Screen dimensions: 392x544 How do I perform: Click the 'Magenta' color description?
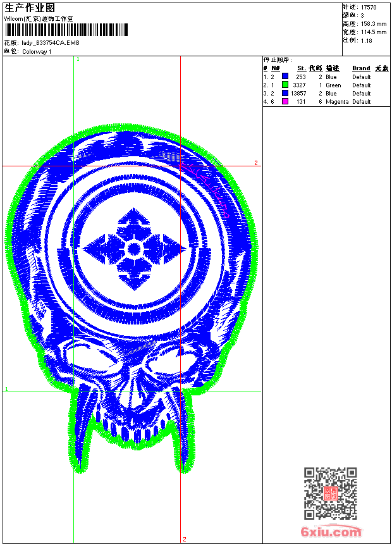[x=337, y=102]
